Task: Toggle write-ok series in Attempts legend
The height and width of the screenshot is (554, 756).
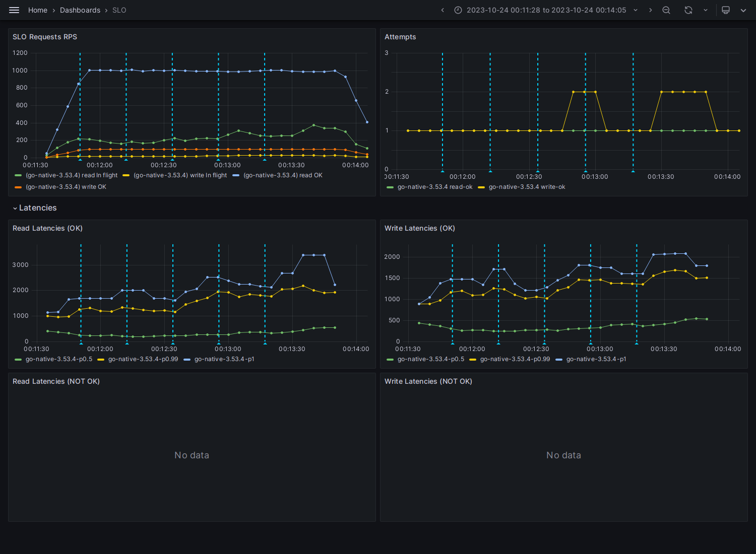Action: [x=527, y=187]
